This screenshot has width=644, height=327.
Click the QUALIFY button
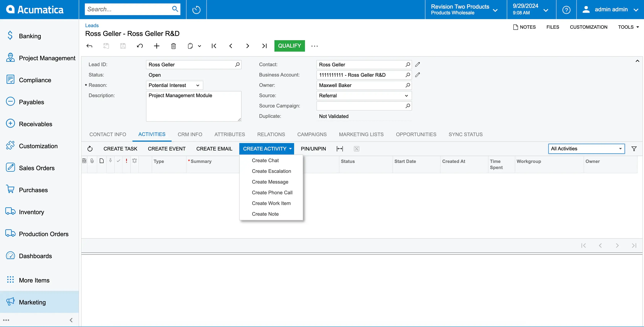tap(290, 46)
